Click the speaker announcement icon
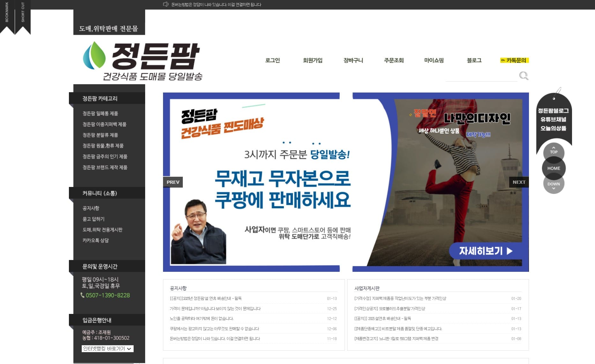 (x=166, y=4)
